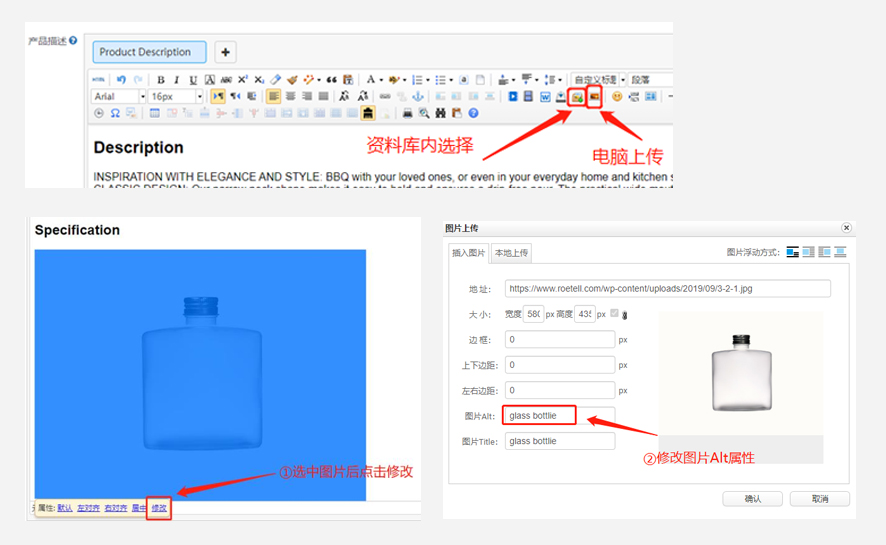Screen dimensions: 886x545
Task: Click the eraser clear-format icon
Action: (275, 80)
